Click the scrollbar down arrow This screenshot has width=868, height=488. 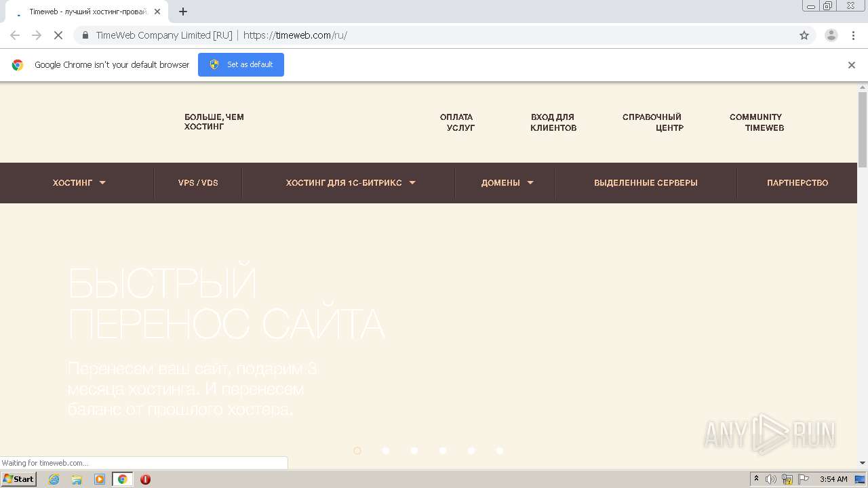click(x=863, y=464)
